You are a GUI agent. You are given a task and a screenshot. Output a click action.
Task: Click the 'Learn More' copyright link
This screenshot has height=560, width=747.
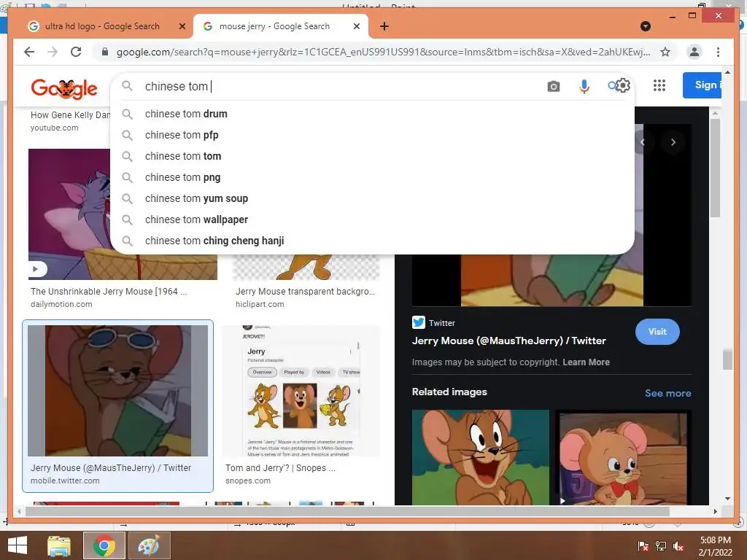tap(586, 362)
